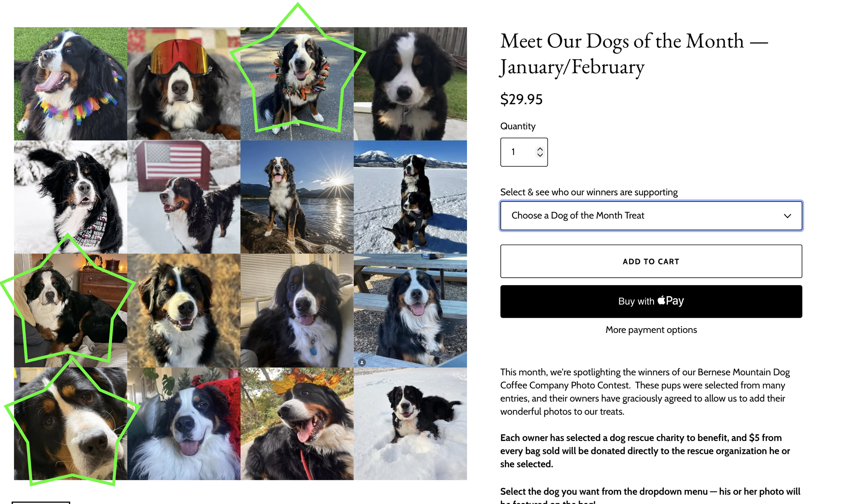
Task: Select starred dog lying near wooden dresser
Action: click(x=70, y=310)
